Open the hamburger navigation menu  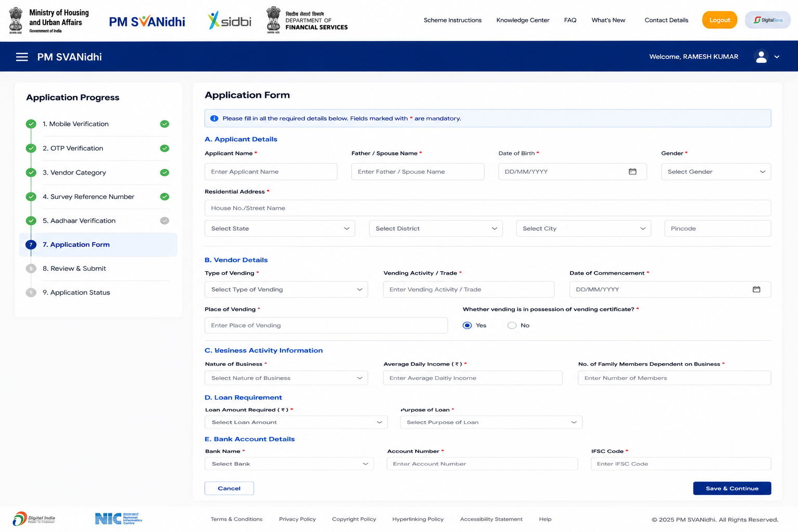tap(22, 57)
